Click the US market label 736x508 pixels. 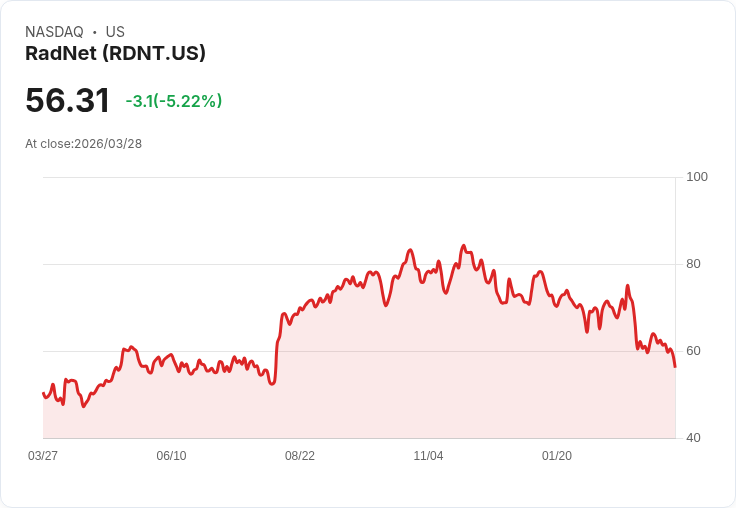coord(115,32)
